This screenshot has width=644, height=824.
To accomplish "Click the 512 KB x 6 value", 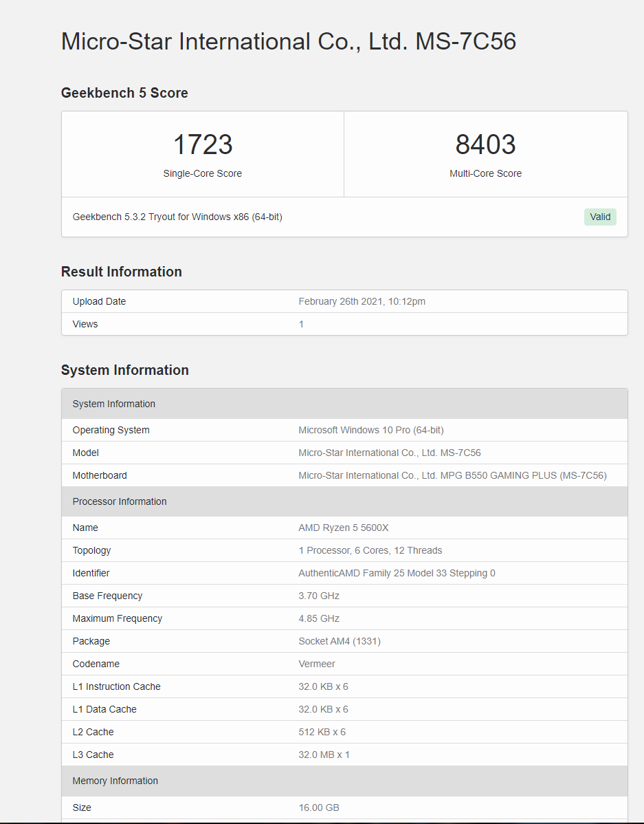I will pos(322,732).
